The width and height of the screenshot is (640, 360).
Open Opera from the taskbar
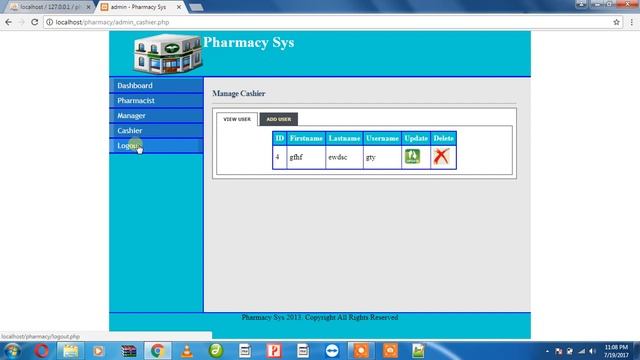(41, 351)
